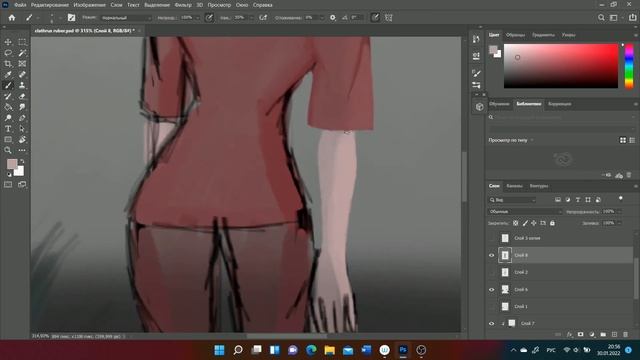640x360 pixels.
Task: Select the Crop tool
Action: click(8, 64)
